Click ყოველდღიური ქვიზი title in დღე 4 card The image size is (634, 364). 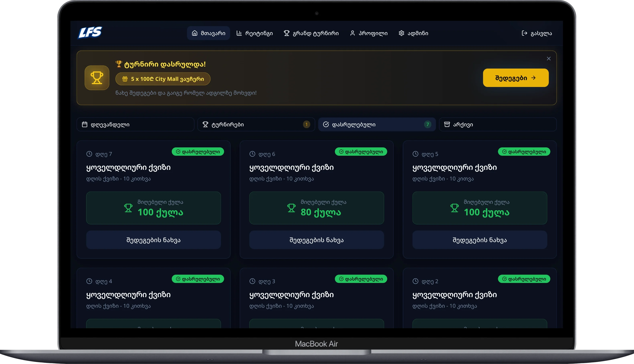pos(128,295)
